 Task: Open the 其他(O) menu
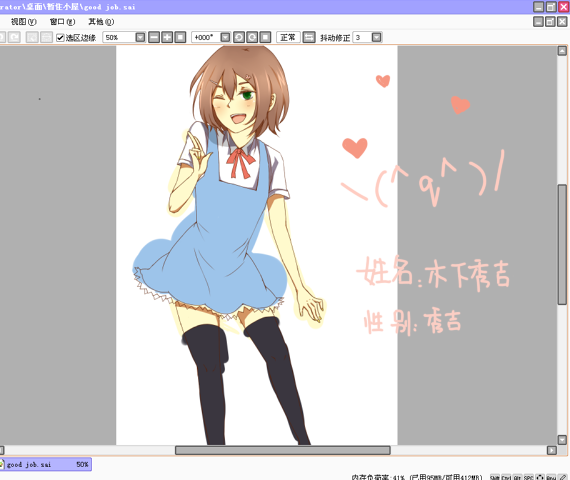tap(101, 22)
